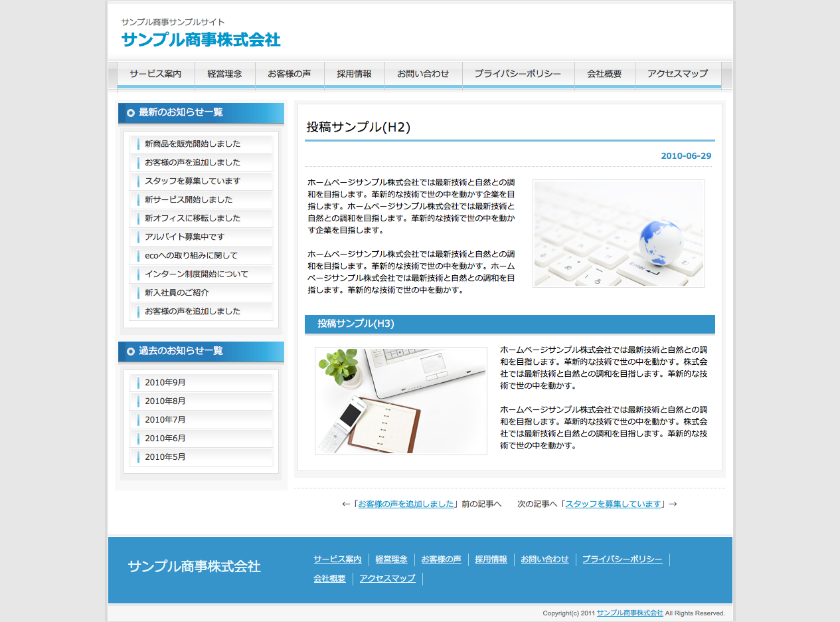Open the 2010年9月 archive
840x622 pixels.
point(165,383)
